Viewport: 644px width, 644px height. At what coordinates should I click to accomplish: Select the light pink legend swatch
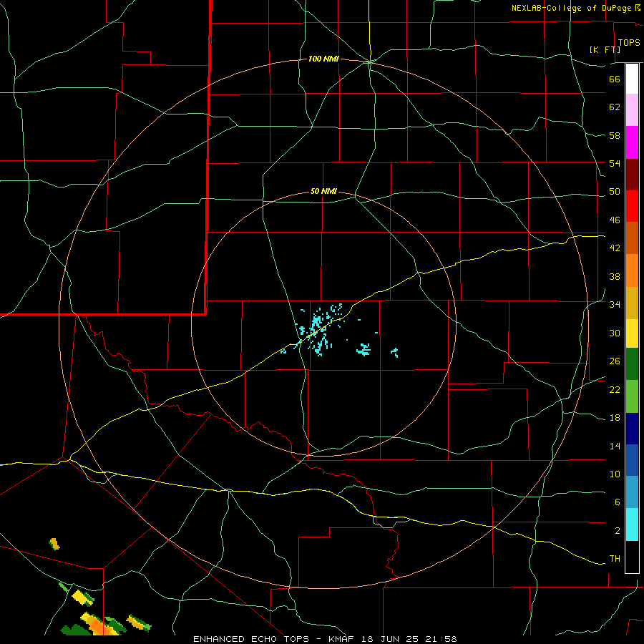(x=632, y=110)
